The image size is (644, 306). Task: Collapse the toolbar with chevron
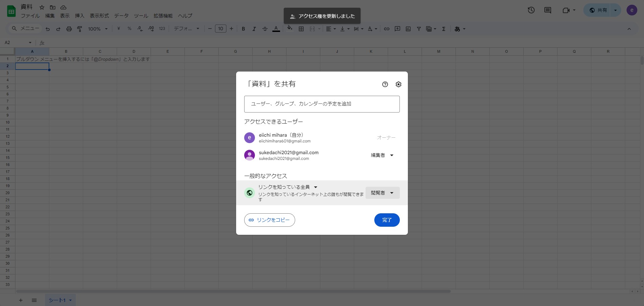click(629, 29)
